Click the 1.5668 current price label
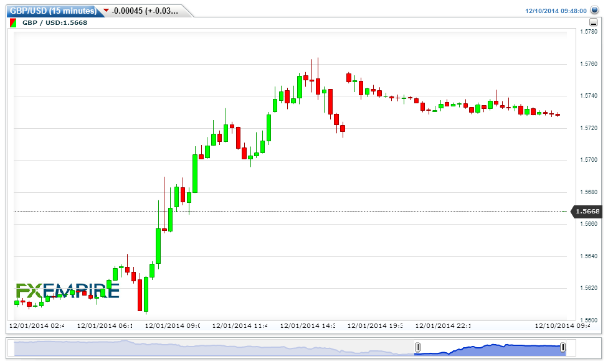Image resolution: width=608 pixels, height=364 pixels. pyautogui.click(x=587, y=212)
